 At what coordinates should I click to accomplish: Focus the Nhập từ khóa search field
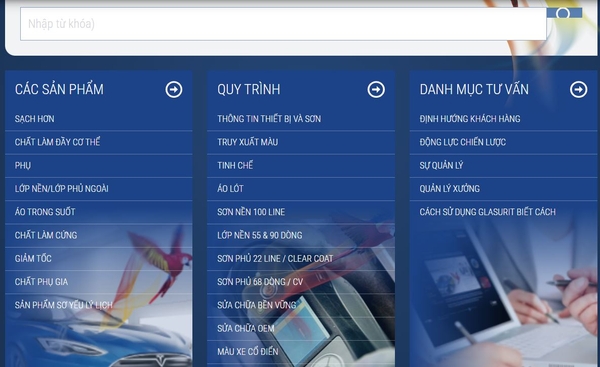(283, 24)
